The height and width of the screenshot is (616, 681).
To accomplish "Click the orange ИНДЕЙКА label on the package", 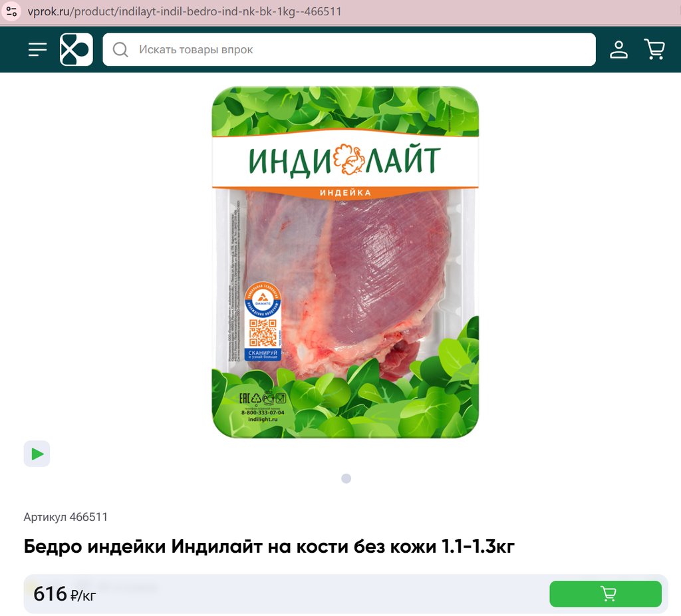I will pyautogui.click(x=345, y=193).
